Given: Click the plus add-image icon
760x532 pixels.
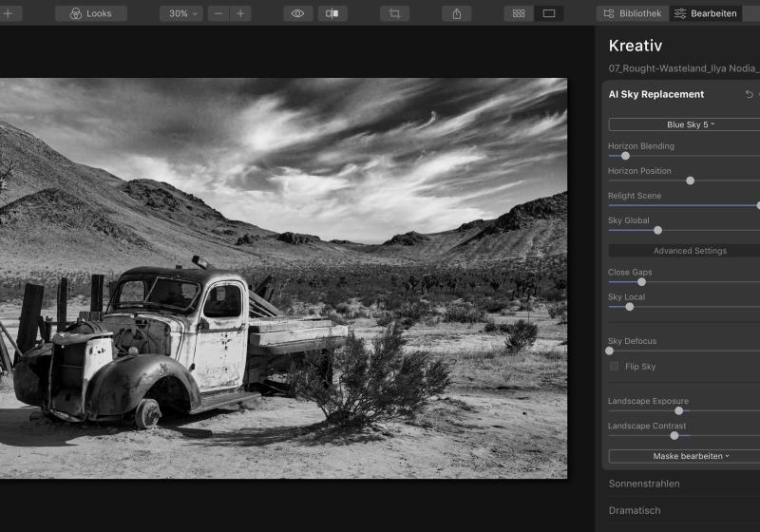Looking at the screenshot, I should pyautogui.click(x=8, y=13).
